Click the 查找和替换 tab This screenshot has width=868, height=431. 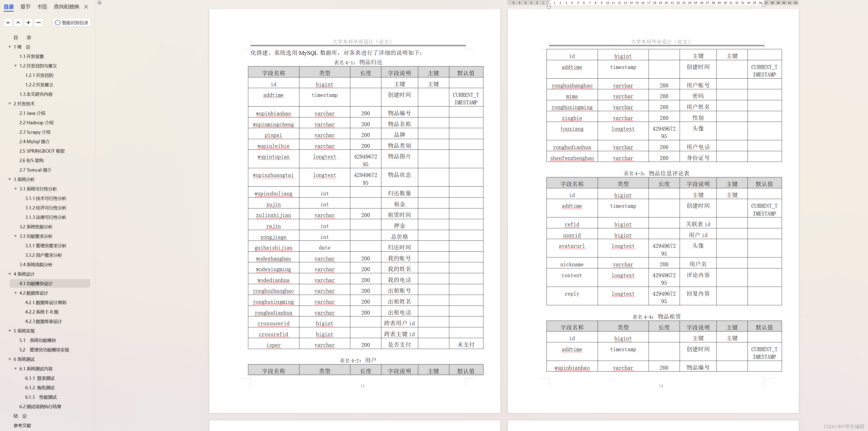66,6
